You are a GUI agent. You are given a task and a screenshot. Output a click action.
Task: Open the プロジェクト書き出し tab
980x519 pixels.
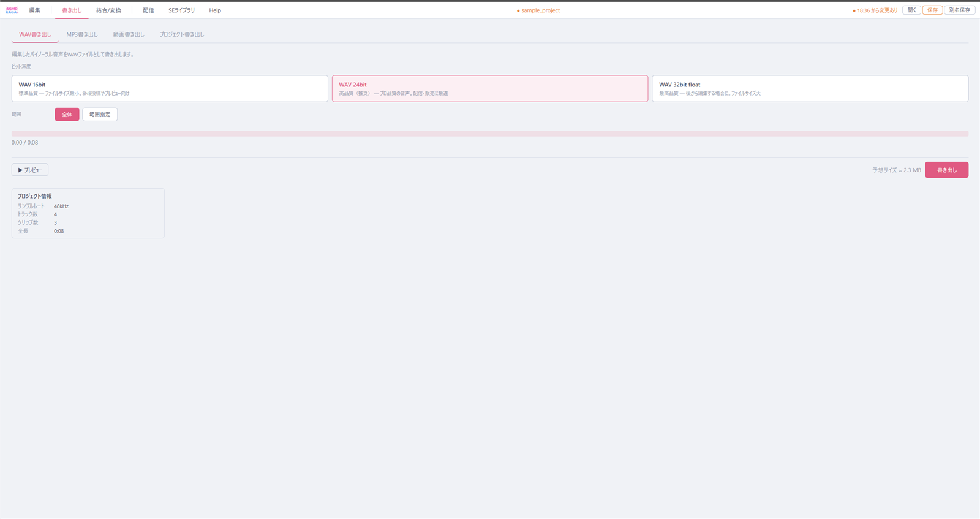point(182,34)
